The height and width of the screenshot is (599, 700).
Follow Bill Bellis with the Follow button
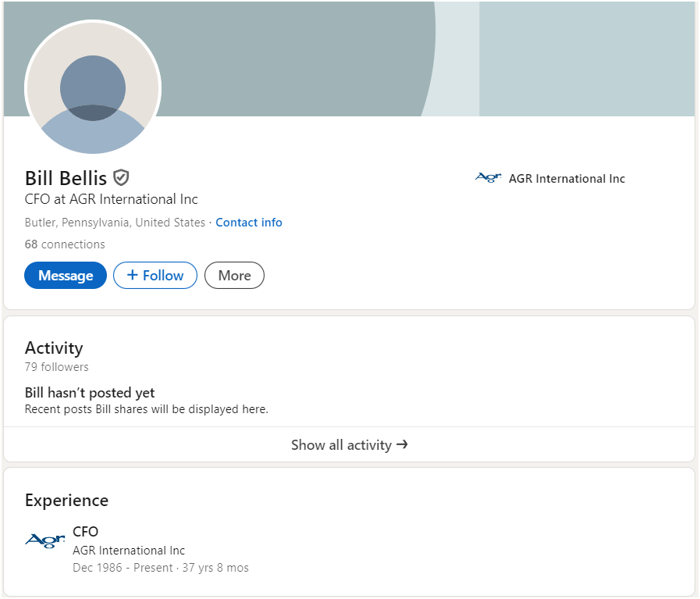point(155,275)
